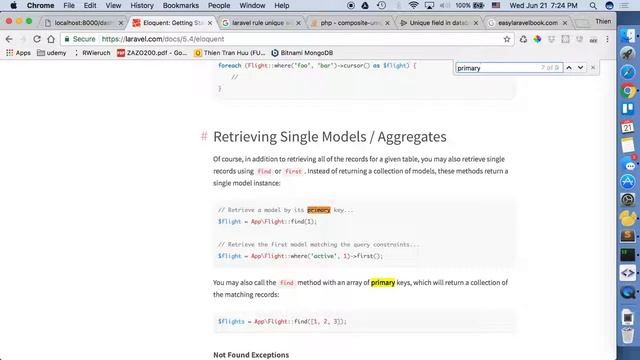Open the Chrome application menu
The image size is (640, 360).
click(x=40, y=5)
